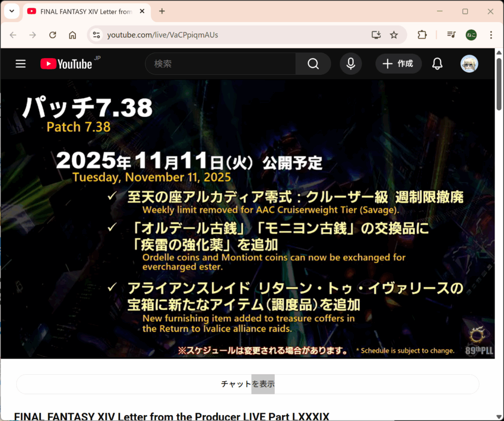This screenshot has height=421, width=504.
Task: Click the チャットを表示 show chat button
Action: (x=248, y=384)
